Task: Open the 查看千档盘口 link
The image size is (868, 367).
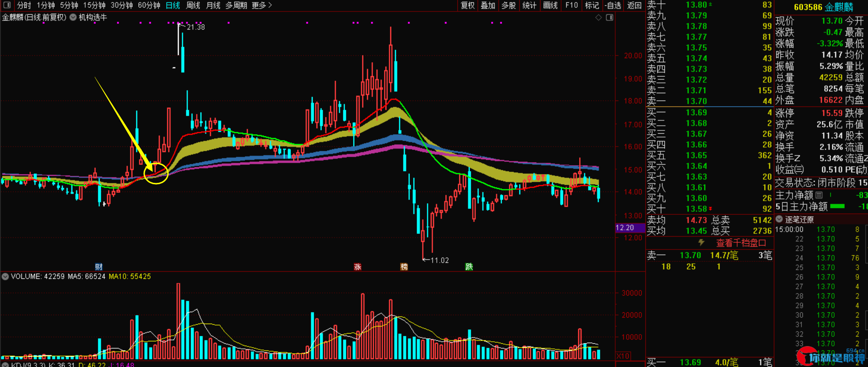Action: [x=741, y=243]
